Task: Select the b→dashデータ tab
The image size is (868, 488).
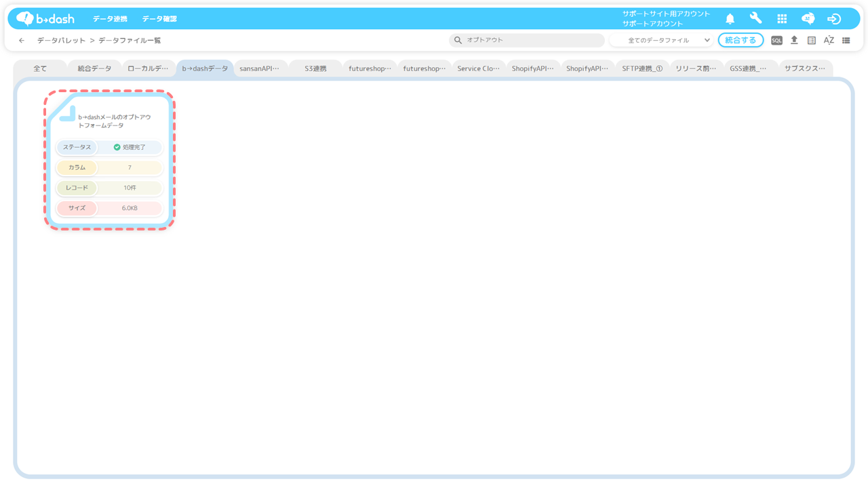Action: [205, 68]
